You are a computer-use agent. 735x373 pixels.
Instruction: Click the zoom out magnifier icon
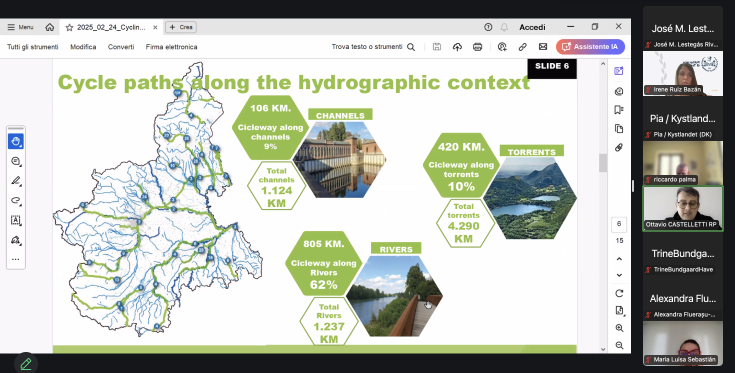(619, 345)
